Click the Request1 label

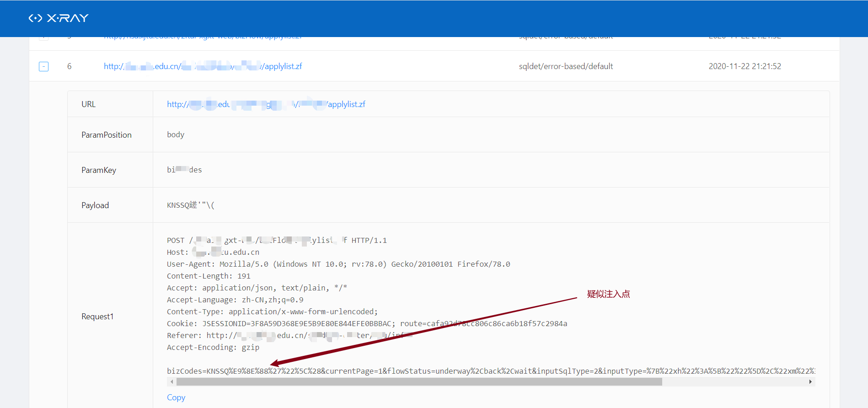tap(97, 316)
